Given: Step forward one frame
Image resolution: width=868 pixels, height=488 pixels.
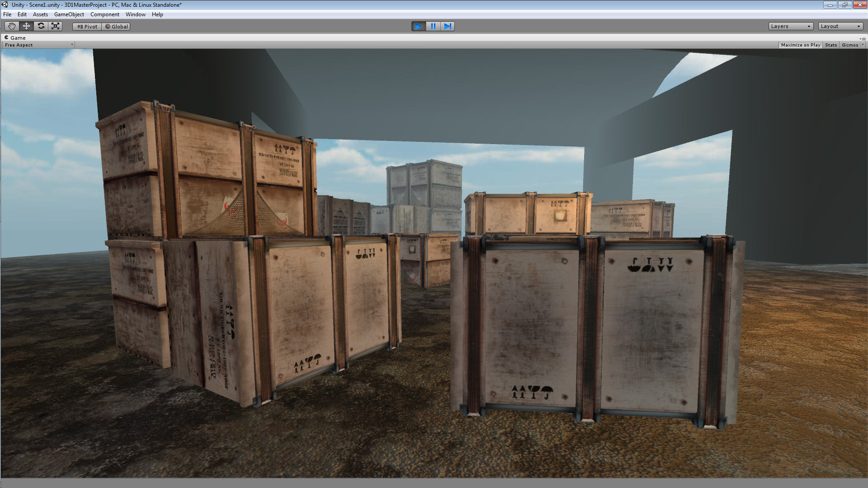Looking at the screenshot, I should [448, 26].
